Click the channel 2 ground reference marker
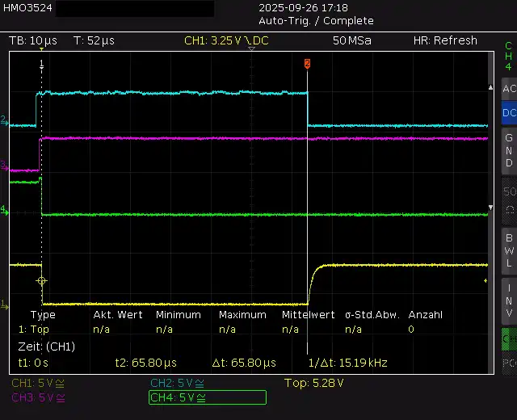The image size is (517, 420). [4, 121]
